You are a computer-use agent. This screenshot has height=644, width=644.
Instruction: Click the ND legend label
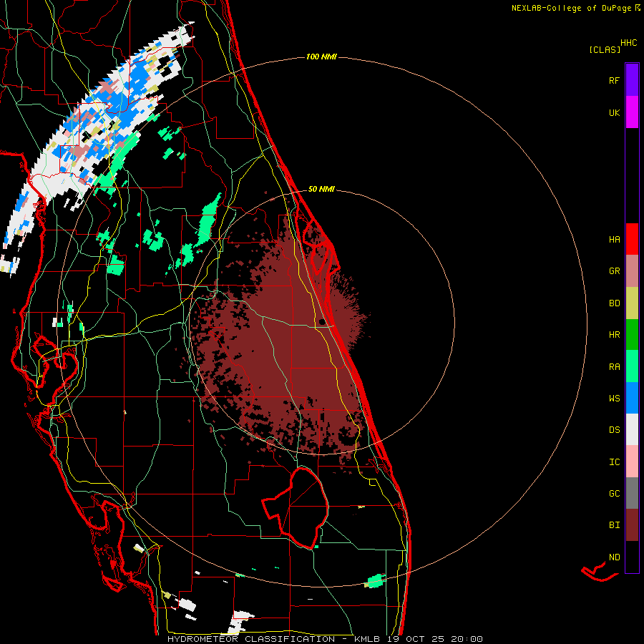pyautogui.click(x=614, y=557)
